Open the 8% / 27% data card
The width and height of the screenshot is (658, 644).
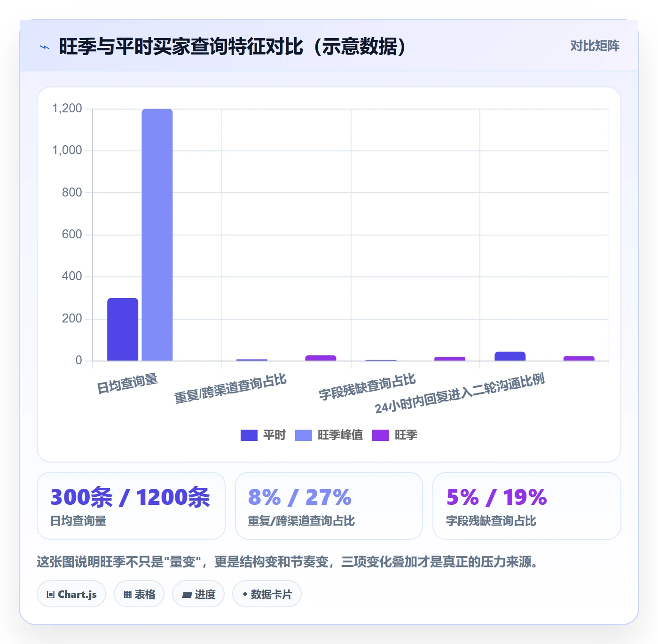point(329,506)
